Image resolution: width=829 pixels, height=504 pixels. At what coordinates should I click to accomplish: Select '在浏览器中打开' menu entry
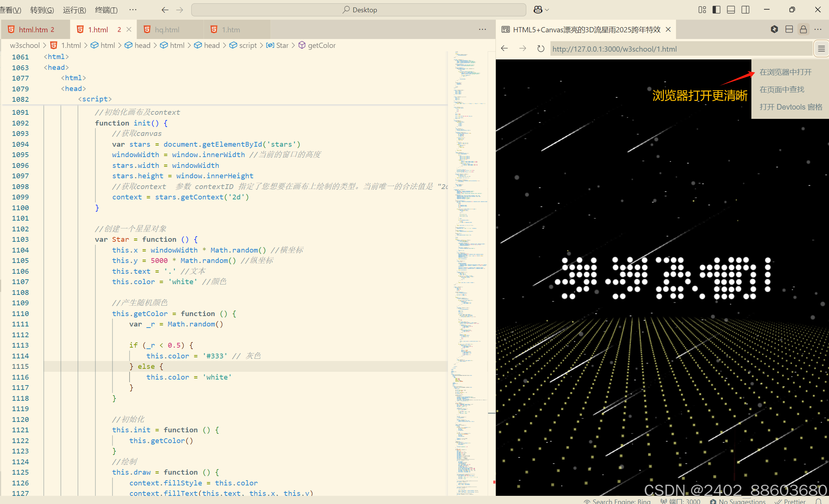pyautogui.click(x=786, y=72)
